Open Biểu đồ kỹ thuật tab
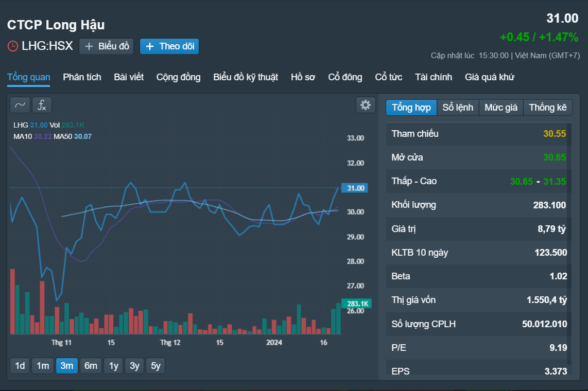Screen dimensions: 588x391 (246, 77)
